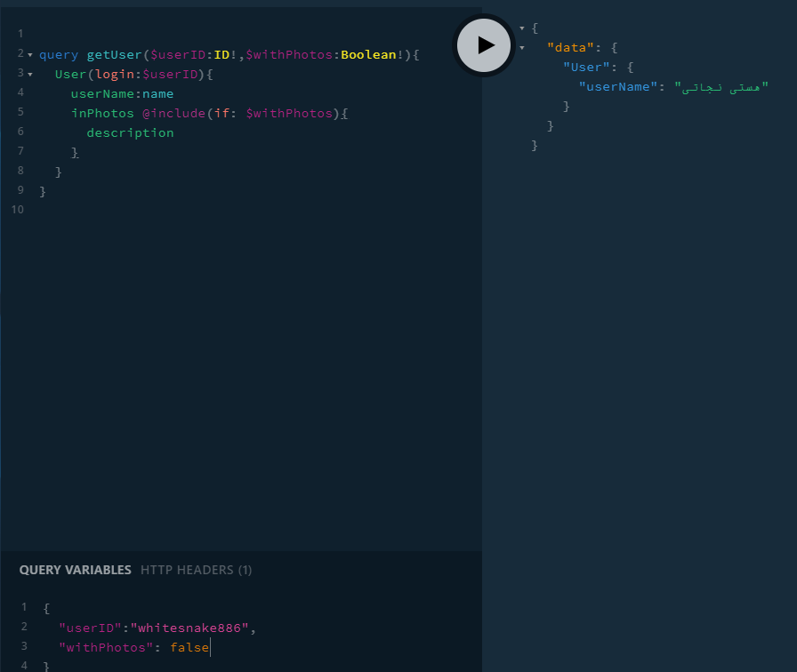Collapse the getUser query fold arrow
This screenshot has height=672, width=797.
click(x=30, y=55)
